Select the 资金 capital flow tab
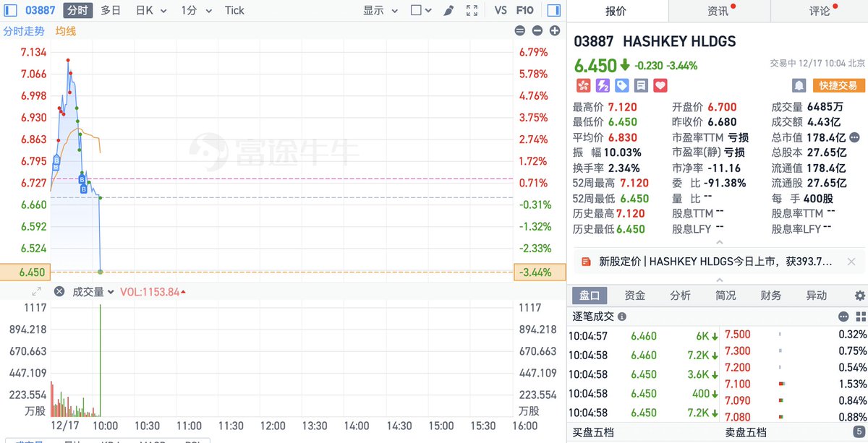The height and width of the screenshot is (443, 868). 634,296
